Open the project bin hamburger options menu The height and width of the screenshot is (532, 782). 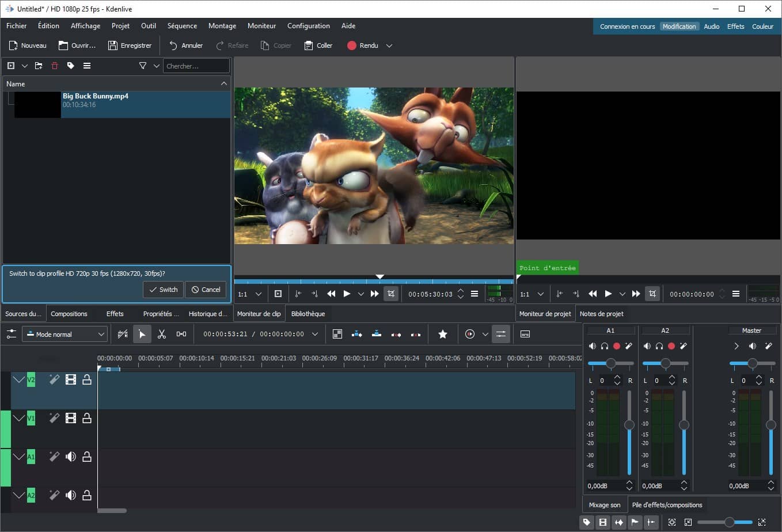click(87, 66)
